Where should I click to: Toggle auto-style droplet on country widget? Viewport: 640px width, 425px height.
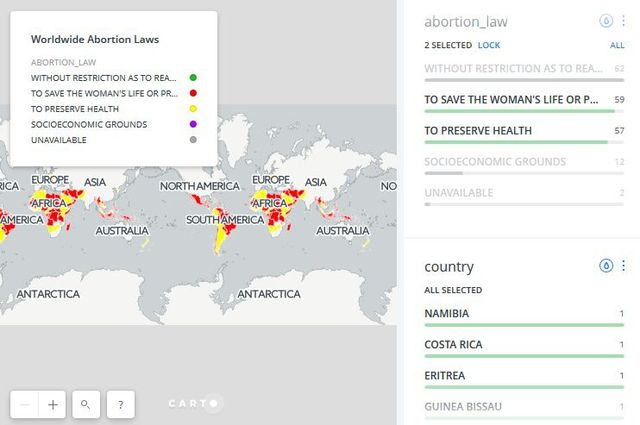coord(605,266)
